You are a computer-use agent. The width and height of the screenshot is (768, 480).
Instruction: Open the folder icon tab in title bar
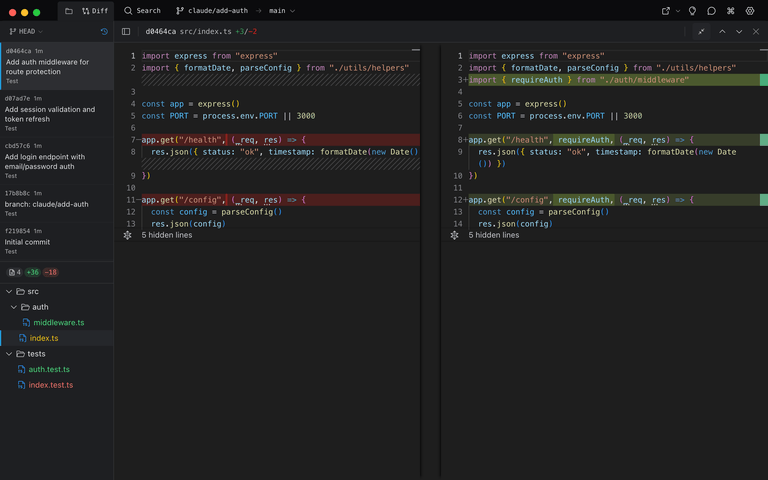[x=69, y=11]
